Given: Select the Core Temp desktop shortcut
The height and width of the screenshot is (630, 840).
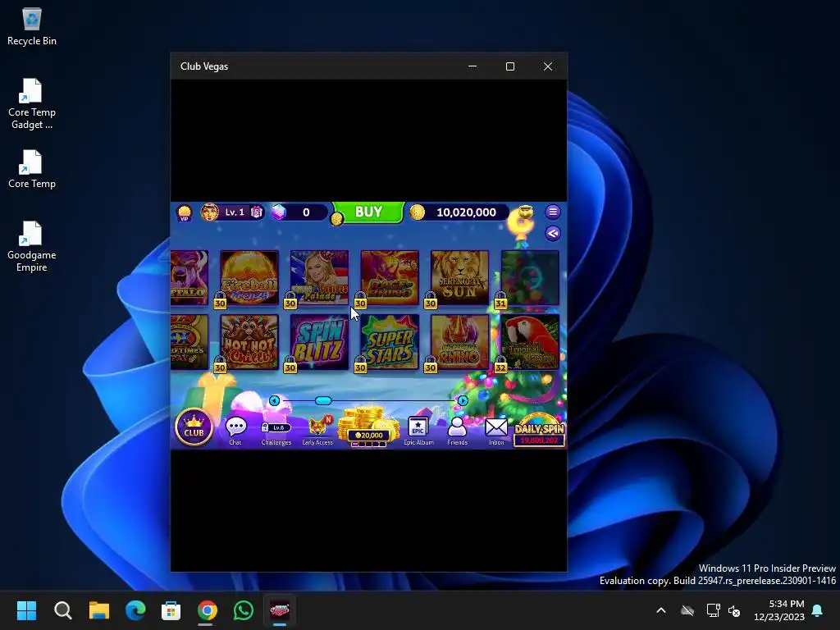Looking at the screenshot, I should (32, 169).
